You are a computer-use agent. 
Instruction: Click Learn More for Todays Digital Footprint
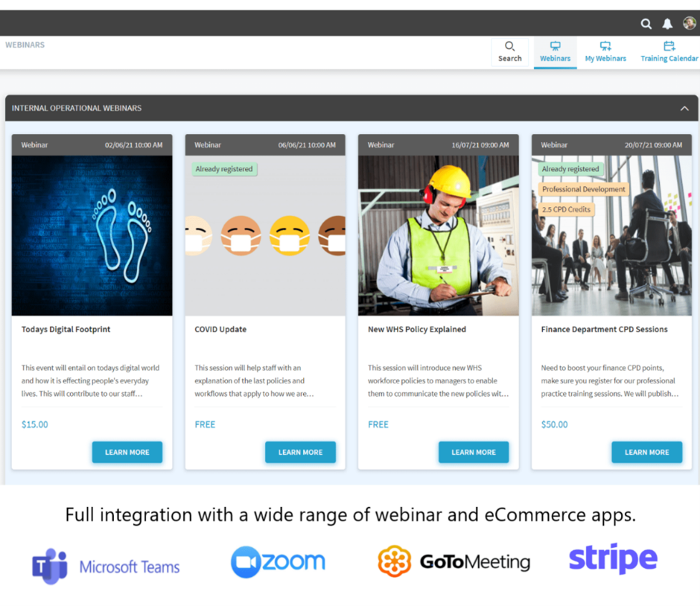pos(128,452)
